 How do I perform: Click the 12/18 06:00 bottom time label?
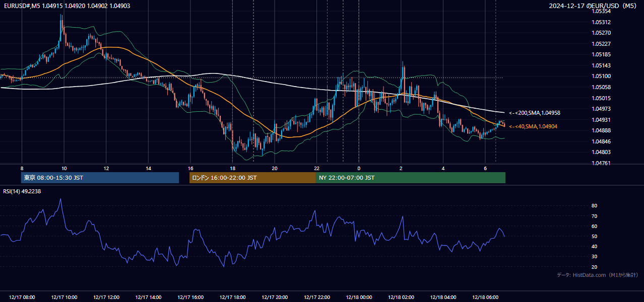pyautogui.click(x=485, y=297)
